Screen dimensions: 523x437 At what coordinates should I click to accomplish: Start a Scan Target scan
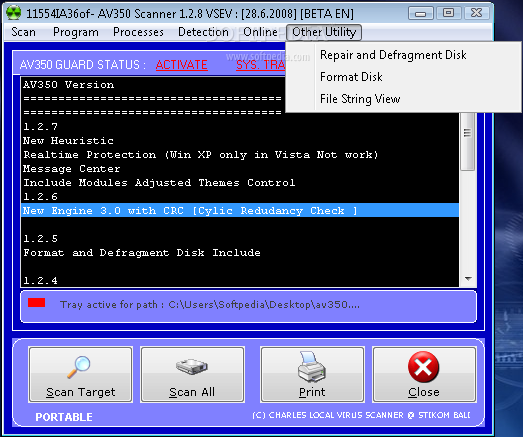point(80,375)
